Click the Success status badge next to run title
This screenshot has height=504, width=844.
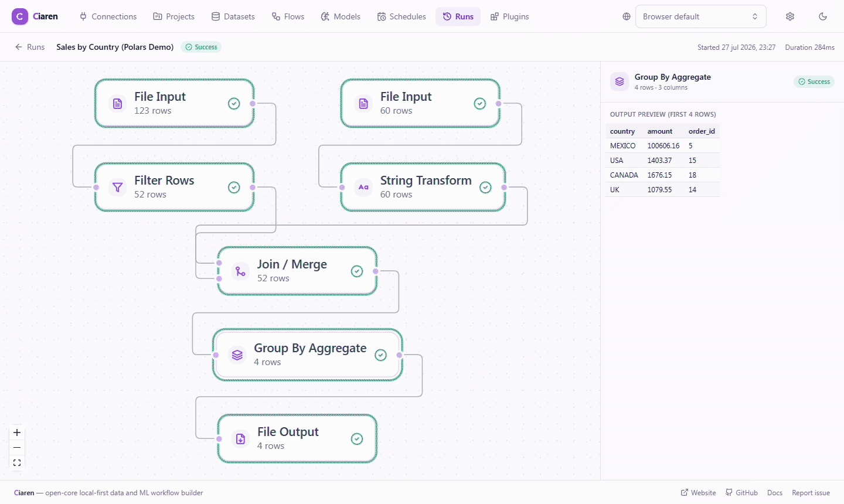[201, 47]
